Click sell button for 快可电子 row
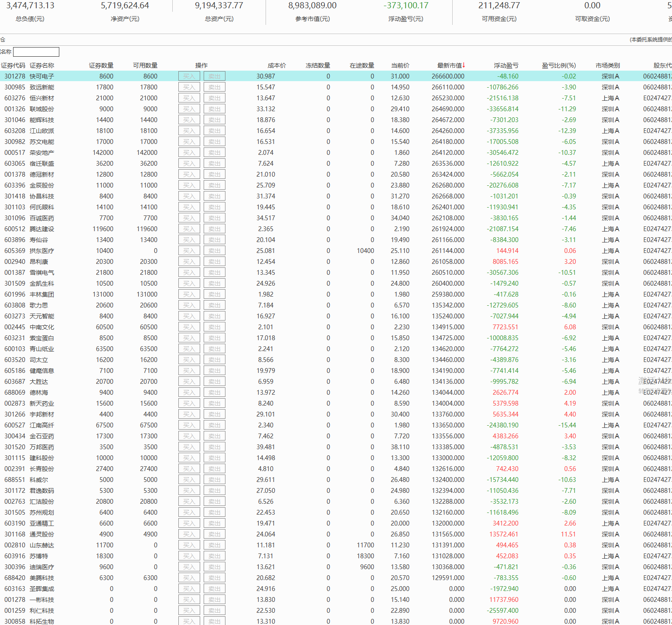 coord(215,76)
